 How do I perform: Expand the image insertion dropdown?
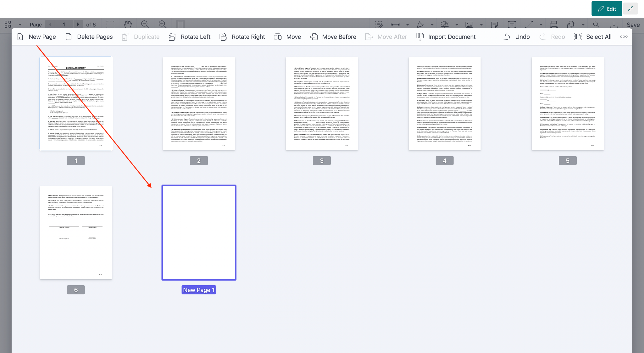pyautogui.click(x=481, y=24)
